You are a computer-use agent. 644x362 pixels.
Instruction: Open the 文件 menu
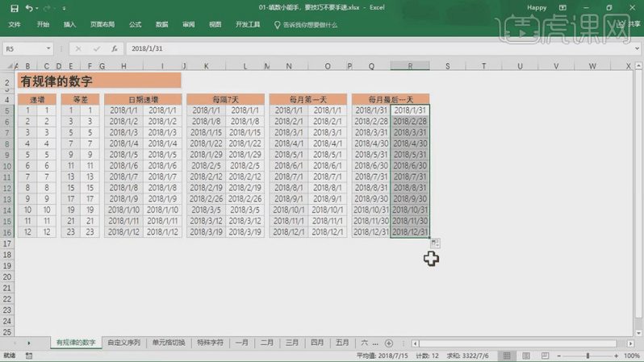[x=15, y=25]
